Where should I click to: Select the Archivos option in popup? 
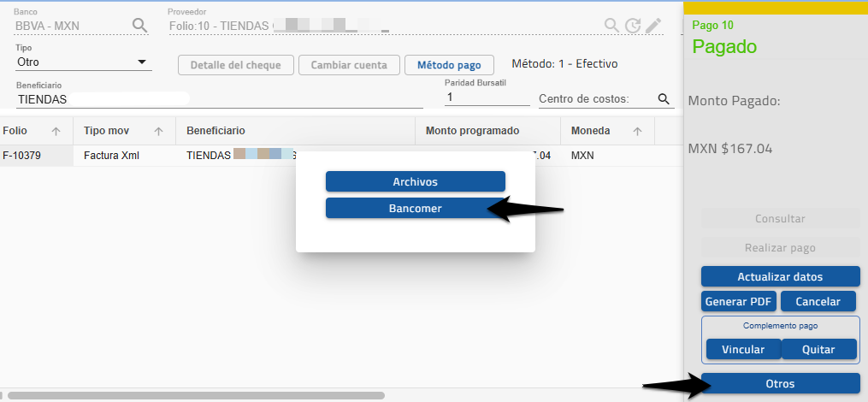pos(415,181)
